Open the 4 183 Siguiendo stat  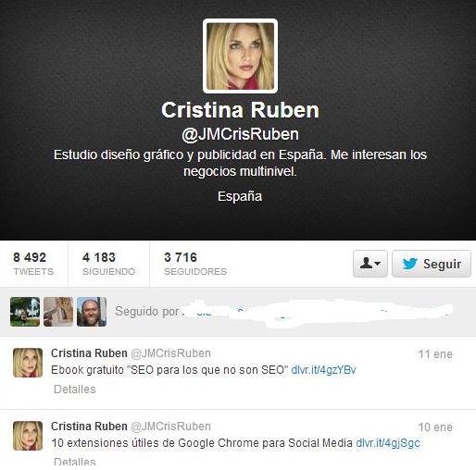(x=108, y=264)
